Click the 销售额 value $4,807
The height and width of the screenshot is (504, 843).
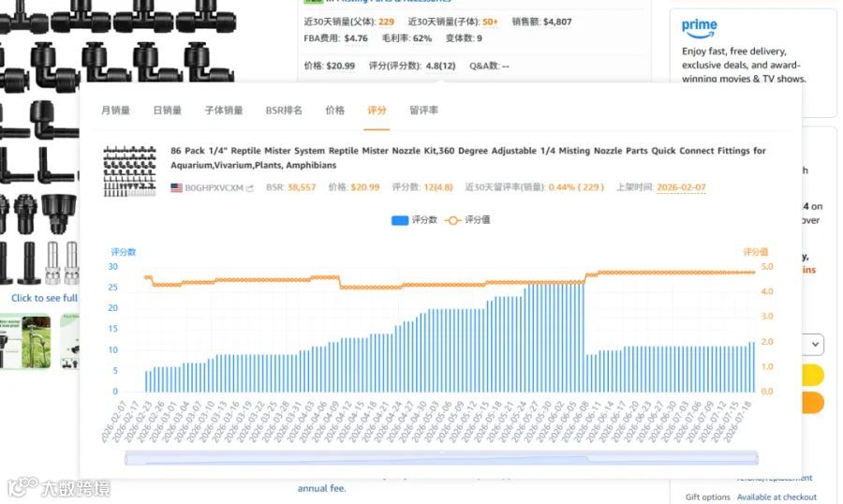tap(557, 22)
